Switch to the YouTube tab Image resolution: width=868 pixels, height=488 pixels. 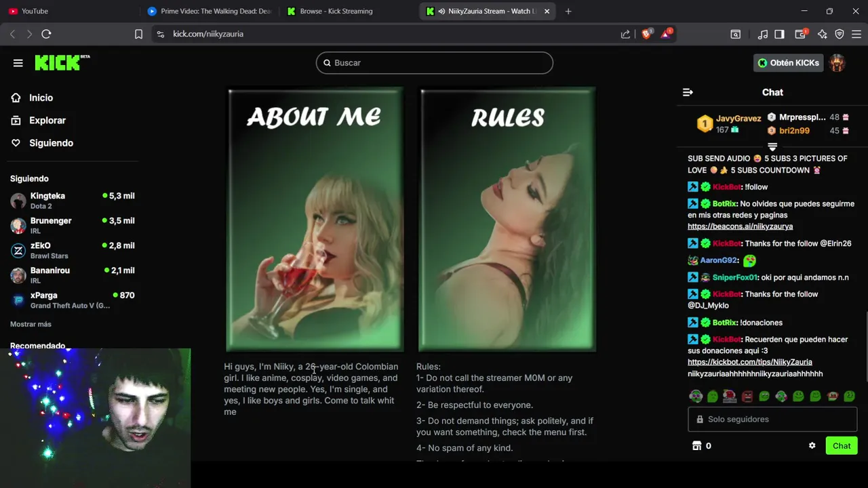click(x=70, y=11)
